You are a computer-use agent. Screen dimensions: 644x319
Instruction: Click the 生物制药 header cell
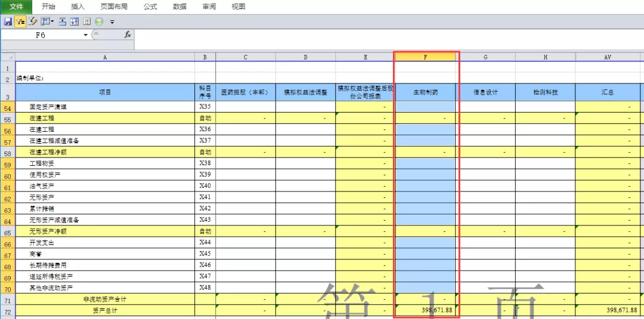tap(425, 92)
